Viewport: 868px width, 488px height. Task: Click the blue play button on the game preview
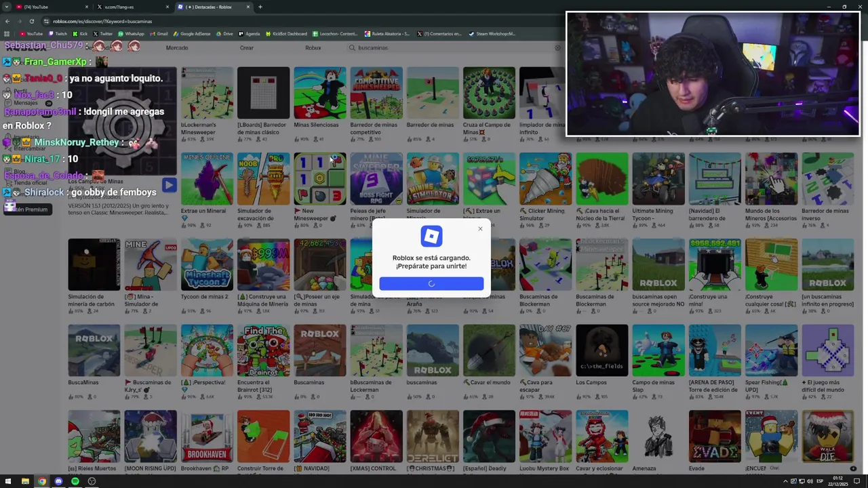(169, 184)
